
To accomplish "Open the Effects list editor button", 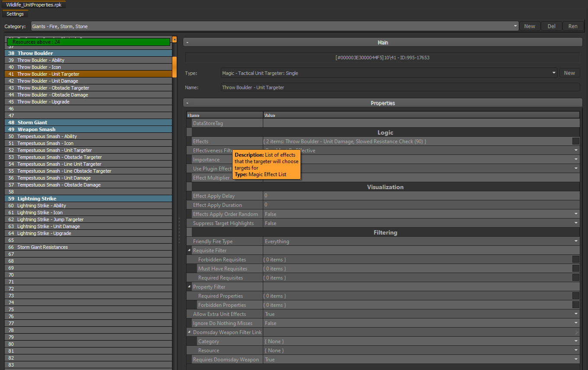I will click(x=575, y=141).
